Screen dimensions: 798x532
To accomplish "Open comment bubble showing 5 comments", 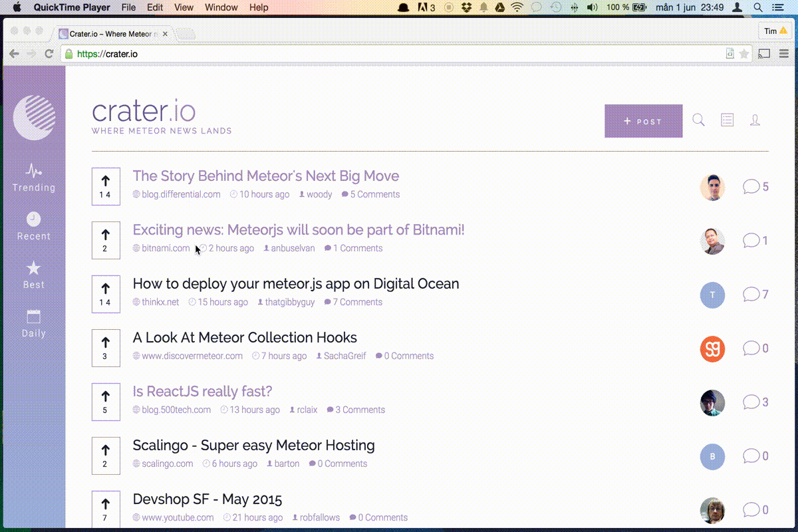I will pos(755,187).
